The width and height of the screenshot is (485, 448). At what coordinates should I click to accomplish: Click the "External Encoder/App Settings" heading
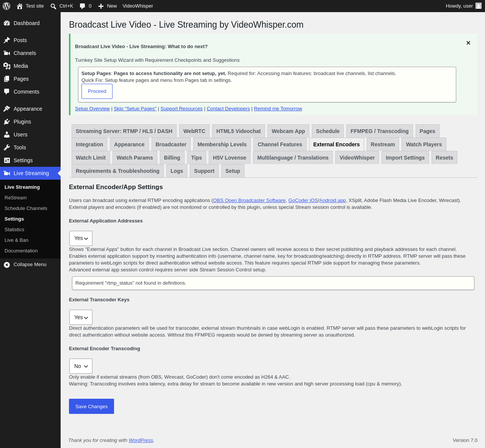[116, 187]
